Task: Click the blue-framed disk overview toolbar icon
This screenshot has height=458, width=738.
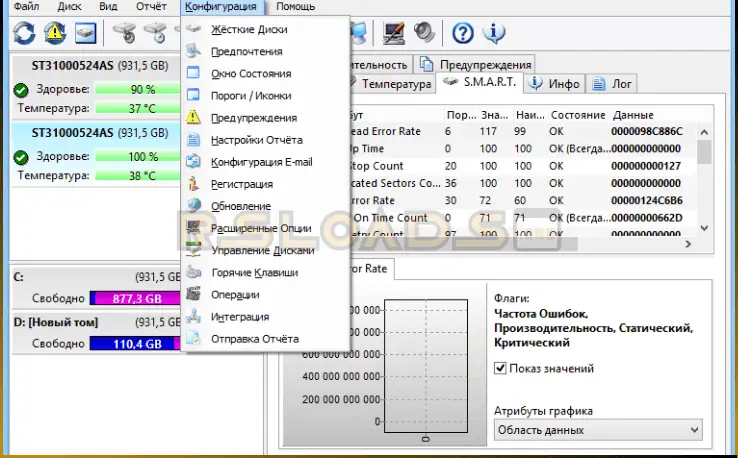Action: click(86, 33)
